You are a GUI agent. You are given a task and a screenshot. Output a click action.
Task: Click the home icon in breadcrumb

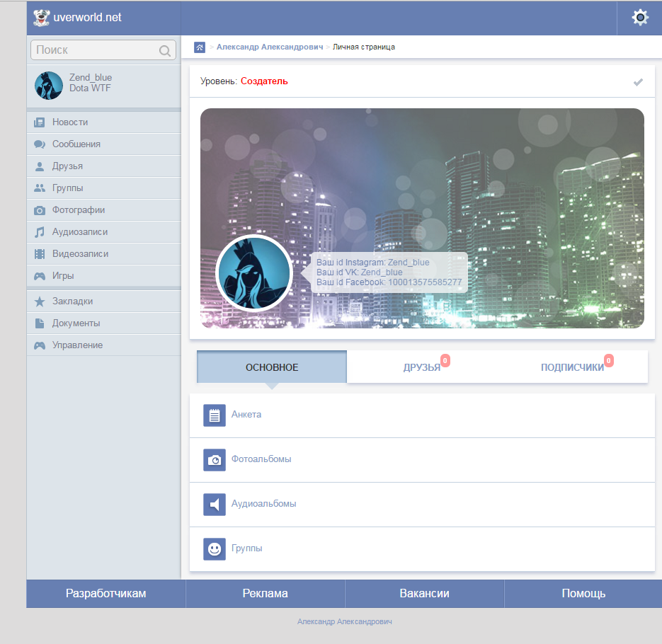200,47
